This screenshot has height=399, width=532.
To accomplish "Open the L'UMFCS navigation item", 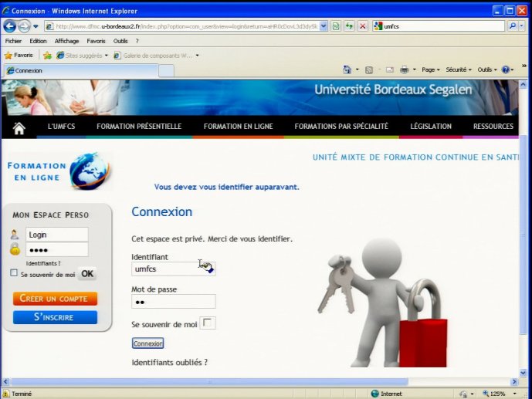I will pos(62,127).
